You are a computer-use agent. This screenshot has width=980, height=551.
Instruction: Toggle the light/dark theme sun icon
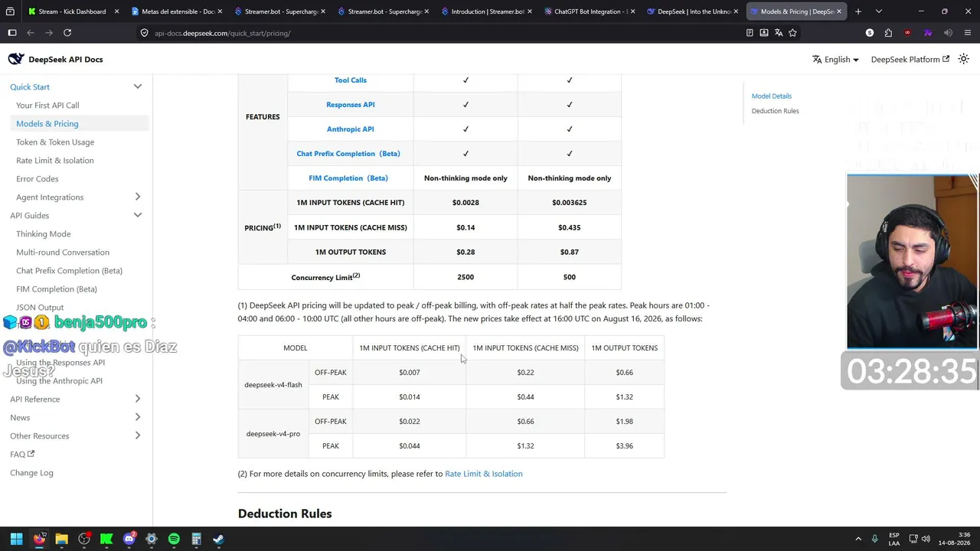[x=963, y=59]
